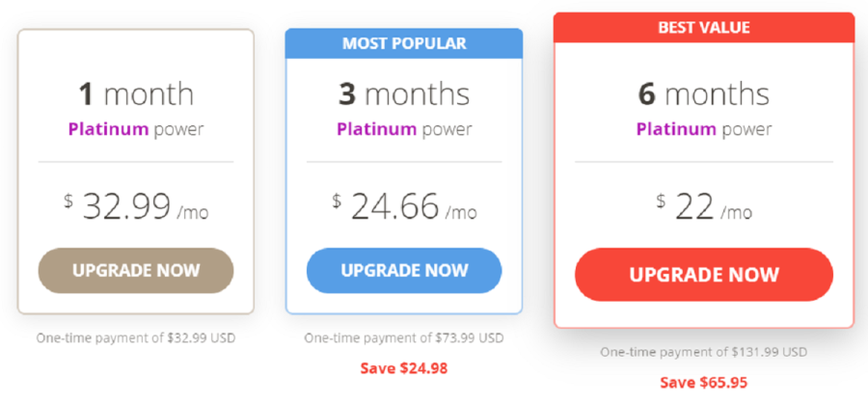Click the $24.66 /mo price
The image size is (868, 401).
click(404, 207)
